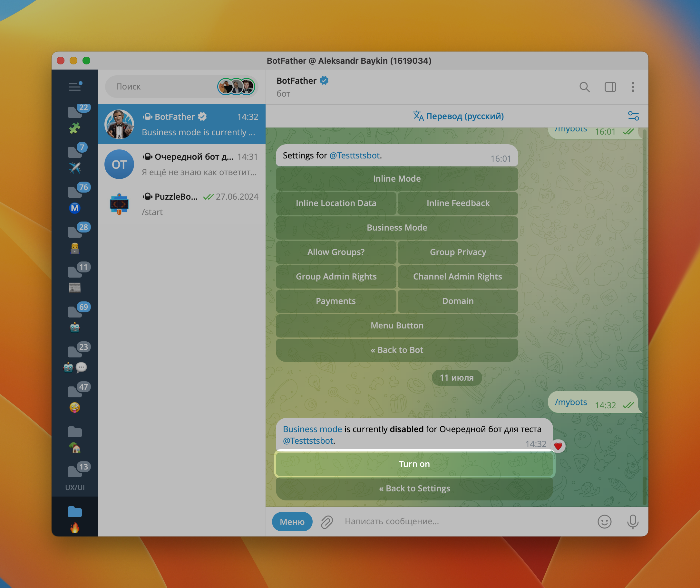Open the BotFather profile from the chat header
The width and height of the screenshot is (700, 588).
pos(302,87)
